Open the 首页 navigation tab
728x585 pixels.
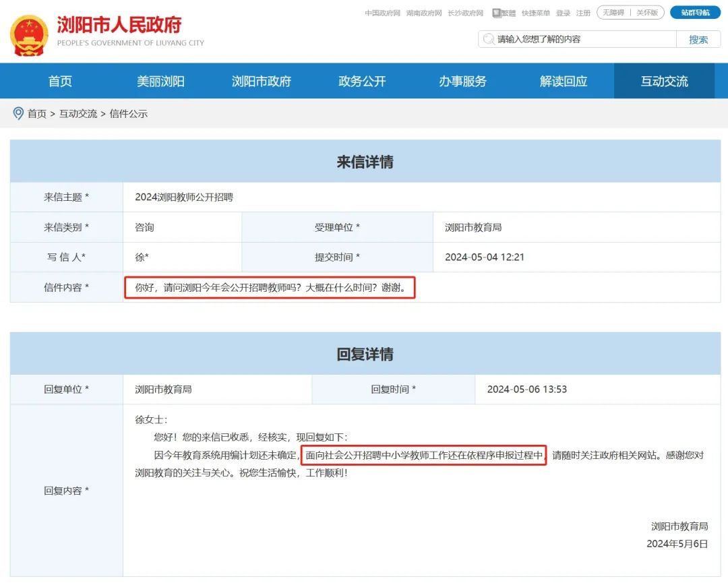pos(61,82)
